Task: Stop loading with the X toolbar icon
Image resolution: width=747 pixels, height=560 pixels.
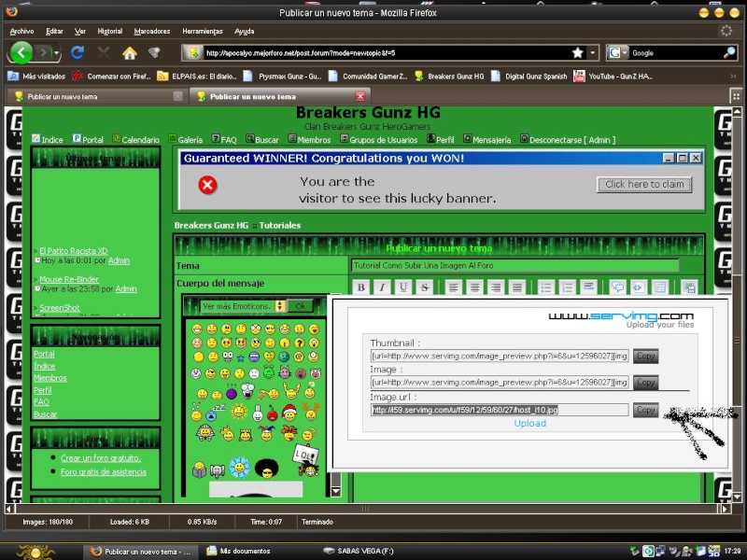Action: click(104, 52)
